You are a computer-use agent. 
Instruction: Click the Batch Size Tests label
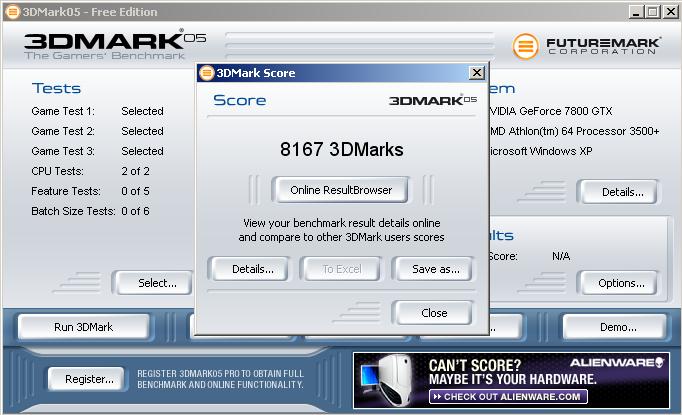pos(73,211)
